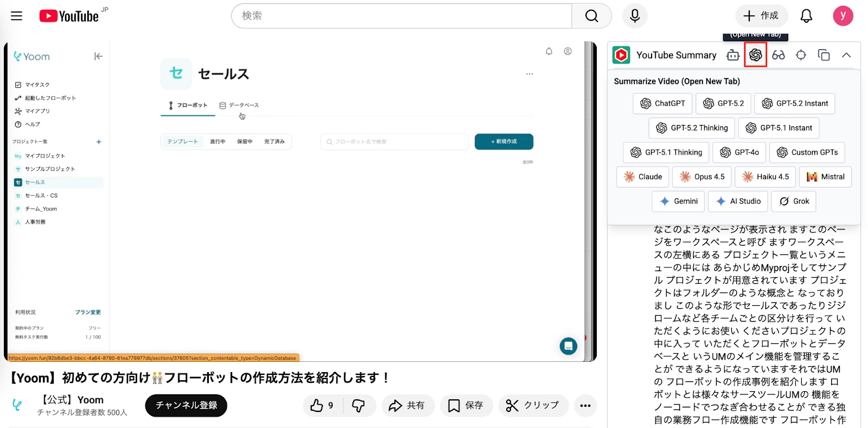Click マイアプリ in the Yoom sidebar
This screenshot has height=428, width=868.
coord(33,111)
